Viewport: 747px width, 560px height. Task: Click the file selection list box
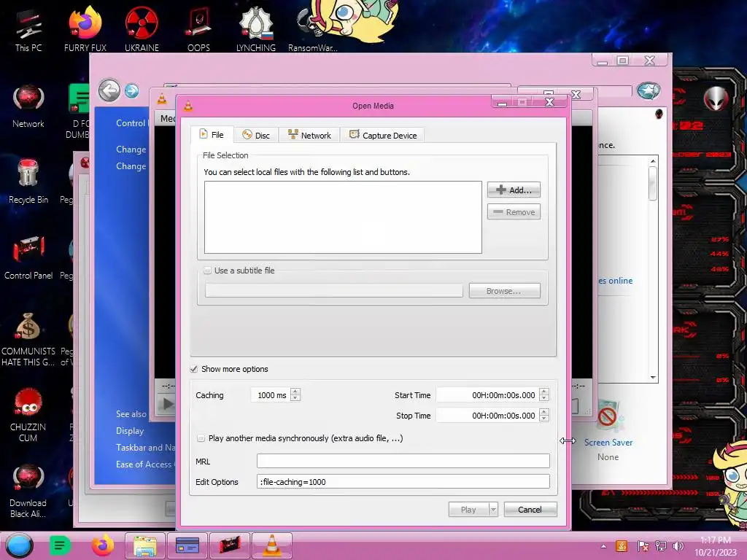(343, 217)
